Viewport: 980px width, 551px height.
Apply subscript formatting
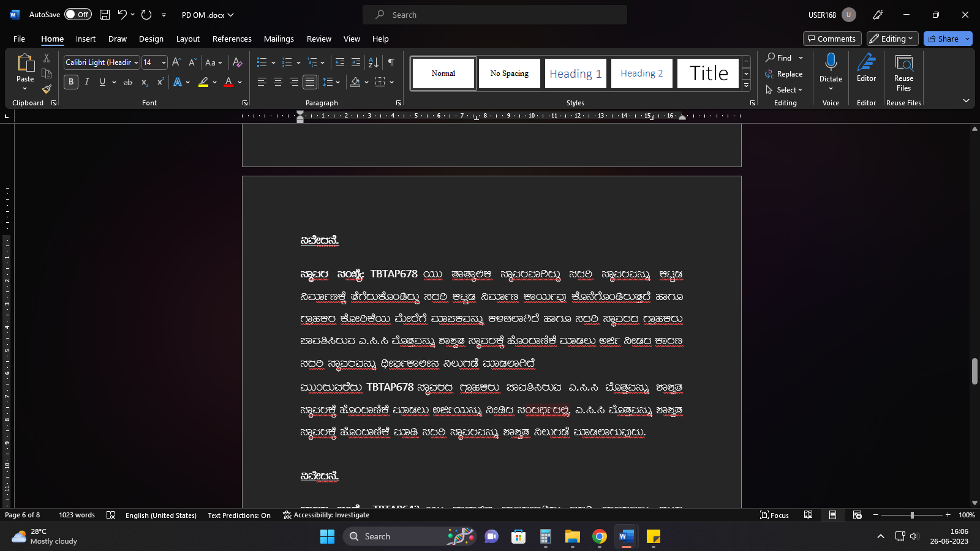(x=145, y=82)
